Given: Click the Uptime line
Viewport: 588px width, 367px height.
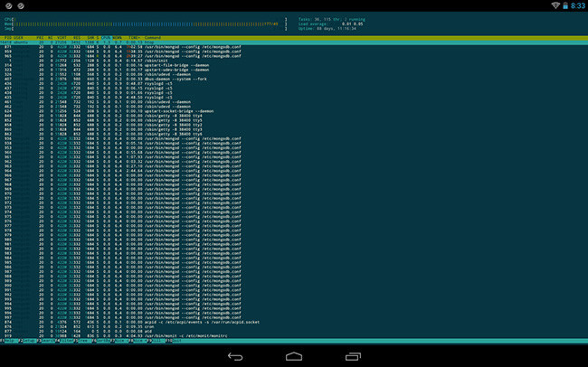Looking at the screenshot, I should 327,29.
